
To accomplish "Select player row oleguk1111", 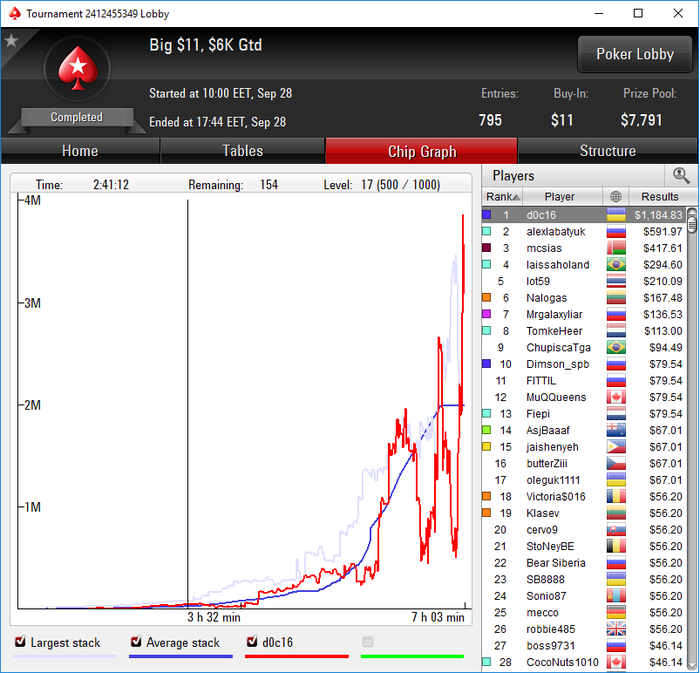I will [x=584, y=480].
